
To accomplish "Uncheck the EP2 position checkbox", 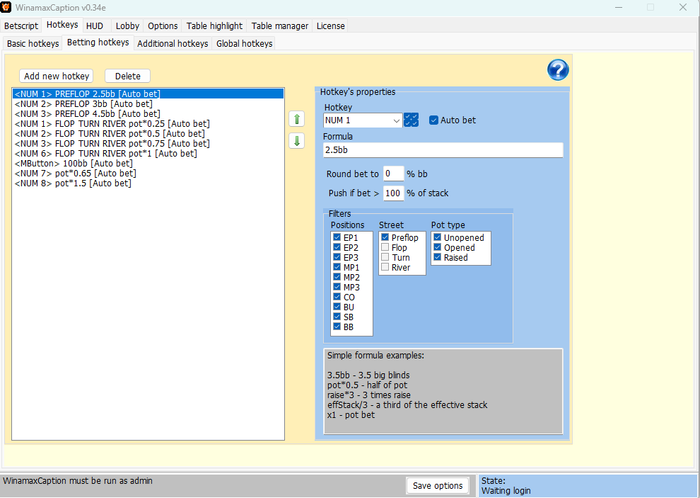I will 337,247.
